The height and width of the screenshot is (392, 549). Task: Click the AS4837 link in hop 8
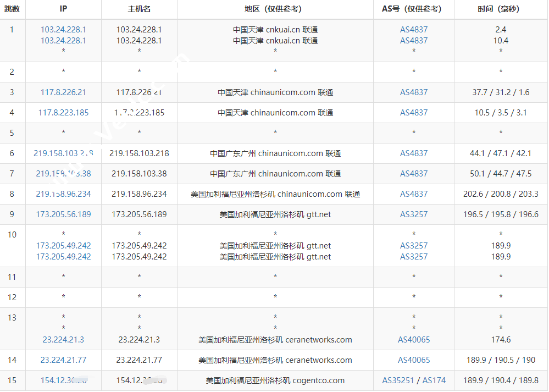click(413, 194)
